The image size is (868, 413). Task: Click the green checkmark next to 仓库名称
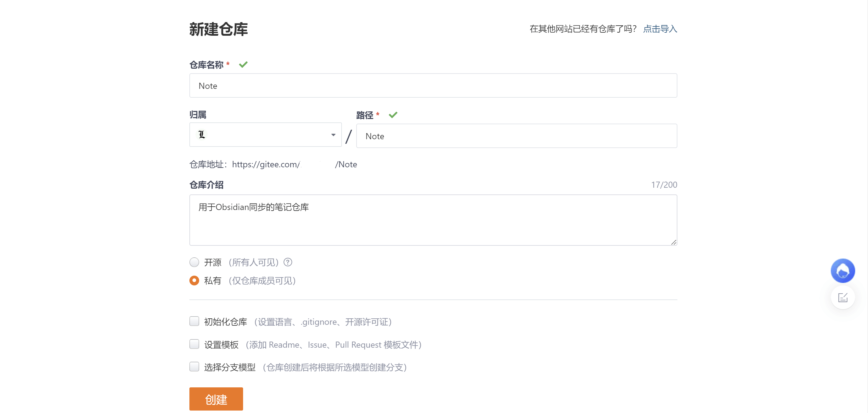(x=243, y=64)
